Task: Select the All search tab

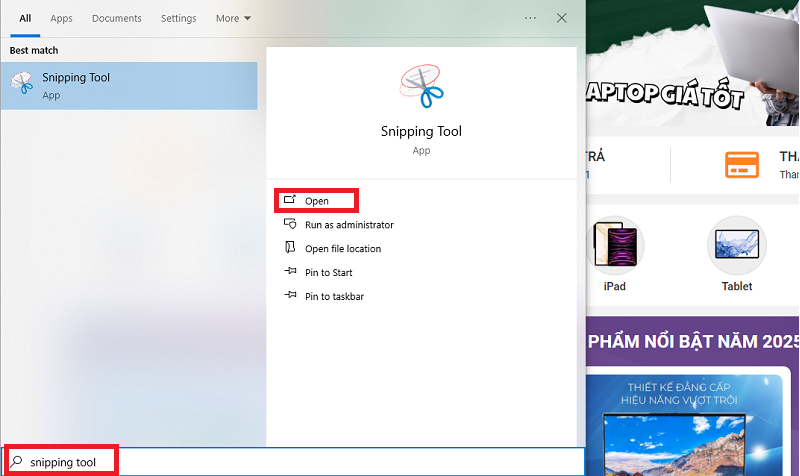Action: click(x=25, y=18)
